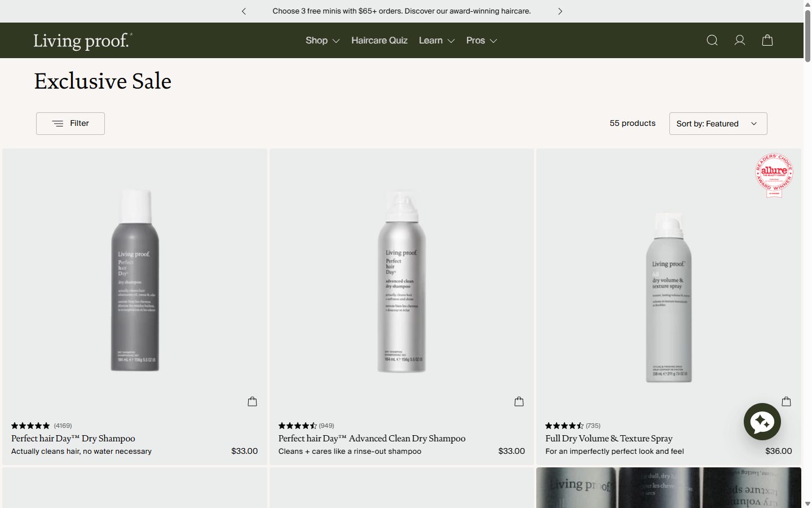Screen dimensions: 812x508
Task: View the Full Dry Volume spray bottle image
Action: point(669,297)
